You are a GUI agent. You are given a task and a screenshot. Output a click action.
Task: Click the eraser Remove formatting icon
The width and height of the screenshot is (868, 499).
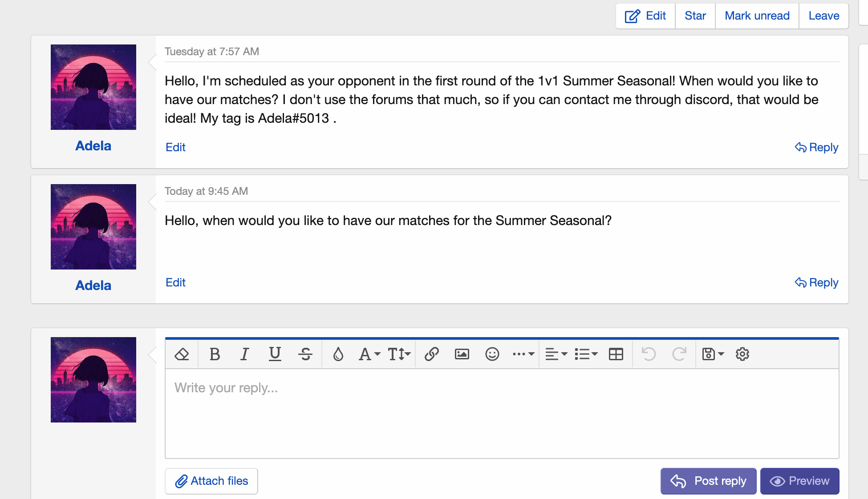click(182, 354)
